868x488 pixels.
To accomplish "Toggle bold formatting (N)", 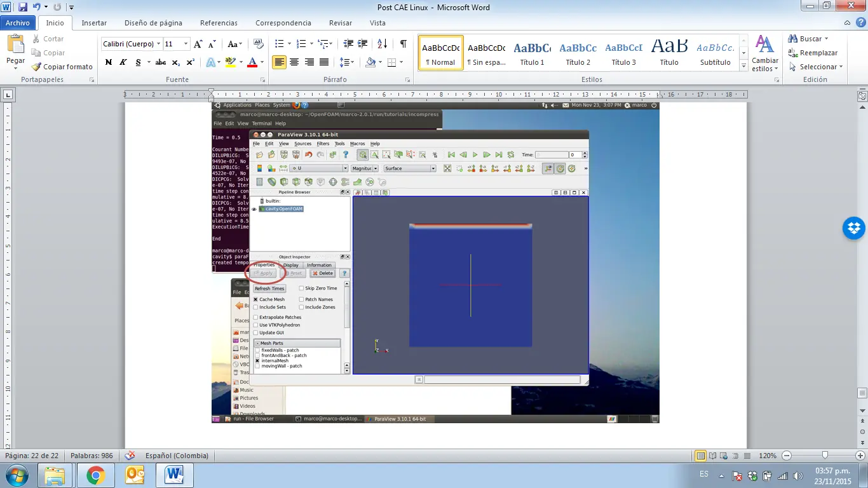I will coord(109,62).
